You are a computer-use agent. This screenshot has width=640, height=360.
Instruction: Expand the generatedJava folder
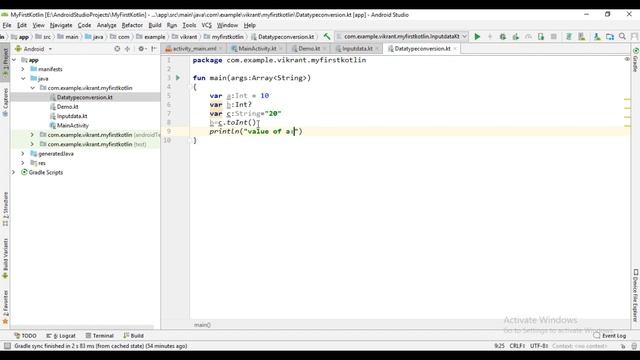pyautogui.click(x=23, y=154)
